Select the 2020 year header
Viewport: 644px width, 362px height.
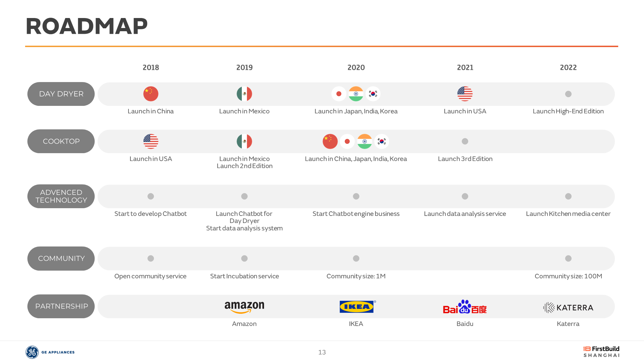(356, 68)
